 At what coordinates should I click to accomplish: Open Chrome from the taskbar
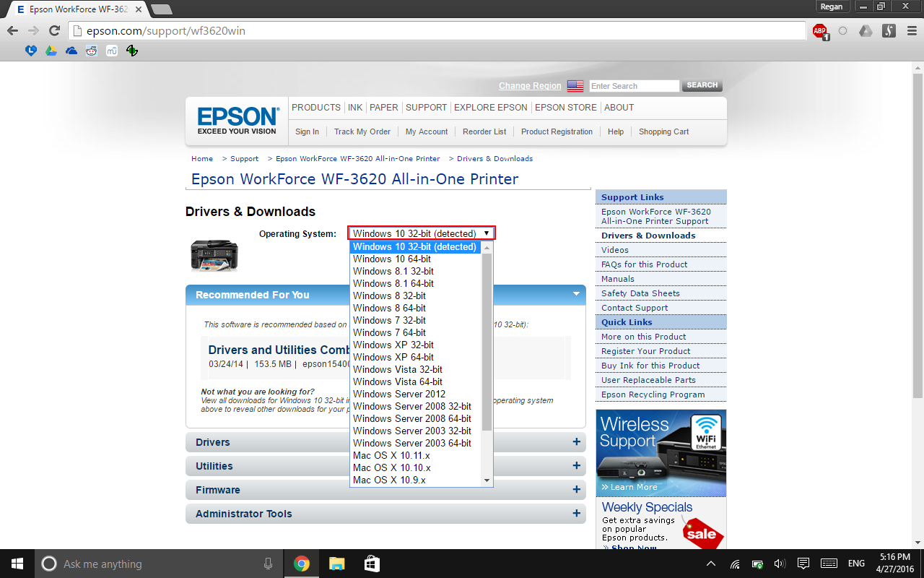[x=302, y=564]
